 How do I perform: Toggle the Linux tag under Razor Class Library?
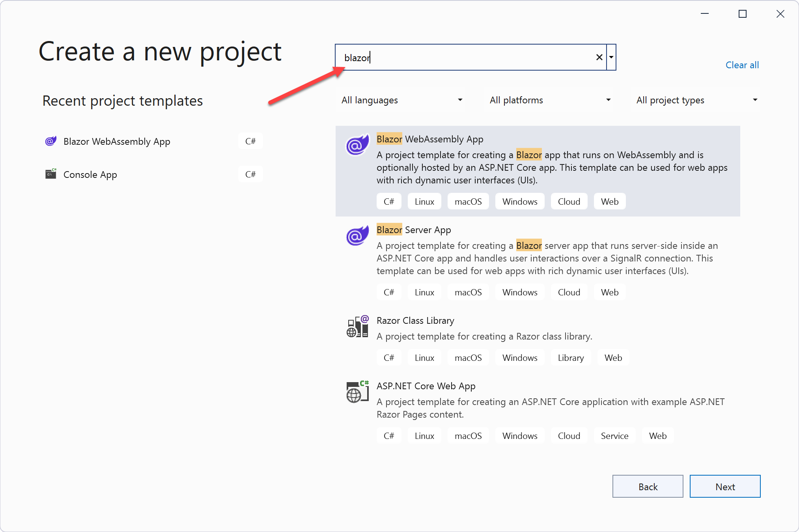coord(424,357)
